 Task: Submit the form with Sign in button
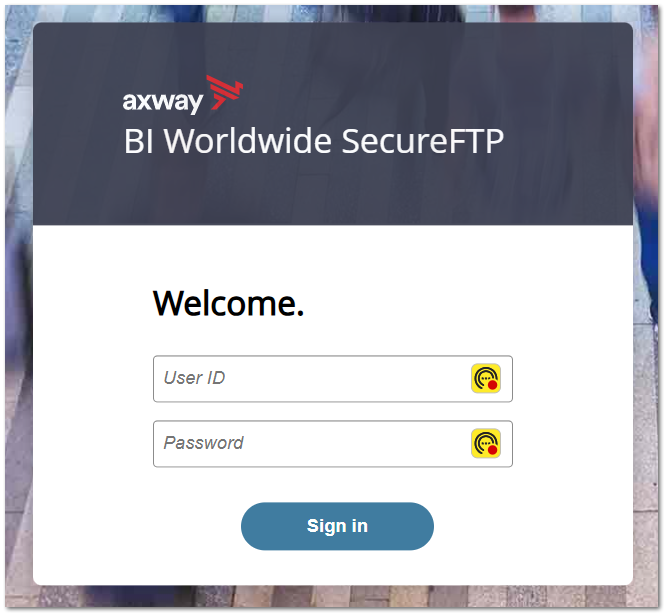[x=337, y=526]
